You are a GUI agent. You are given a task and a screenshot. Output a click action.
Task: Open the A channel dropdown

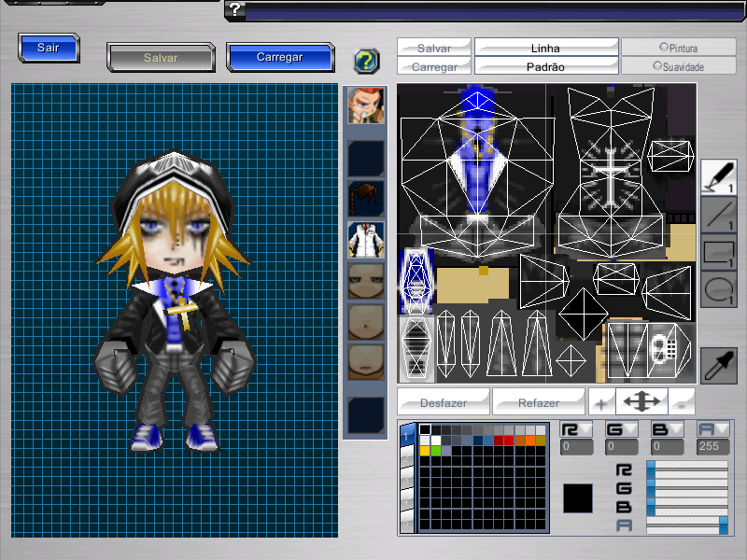click(x=713, y=429)
